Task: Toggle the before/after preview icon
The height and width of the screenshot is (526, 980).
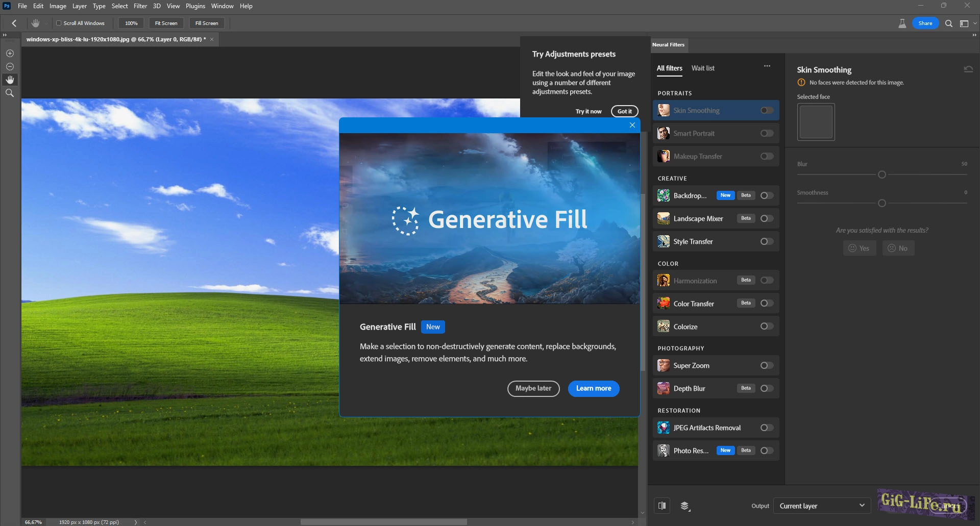Action: pyautogui.click(x=662, y=506)
